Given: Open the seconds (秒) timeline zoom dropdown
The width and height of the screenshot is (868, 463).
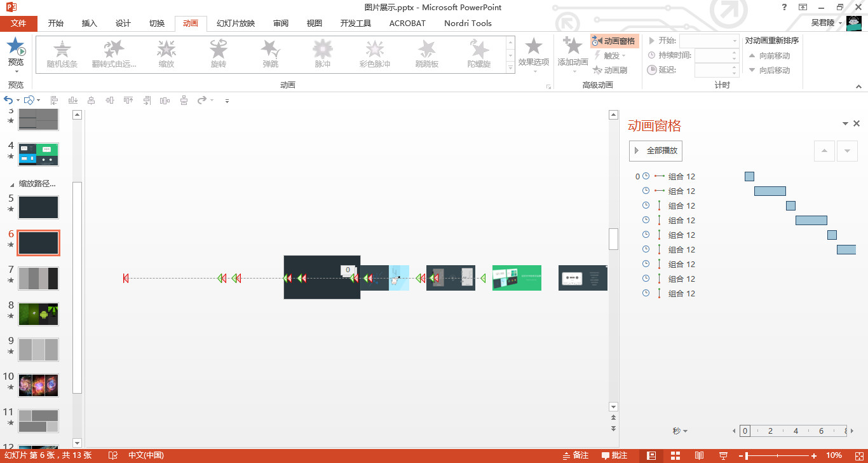Looking at the screenshot, I should [x=681, y=431].
